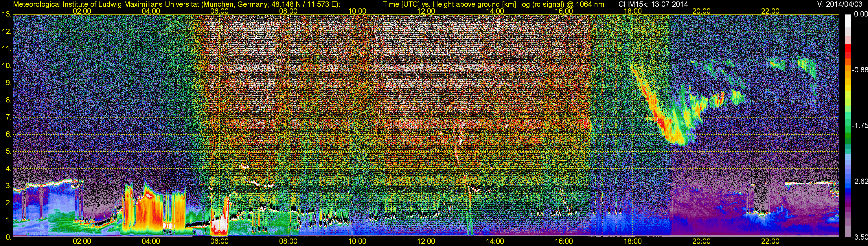The image size is (868, 246).
Task: Click the white cloud layer at 3 km before 02:00
Action: 47,184
